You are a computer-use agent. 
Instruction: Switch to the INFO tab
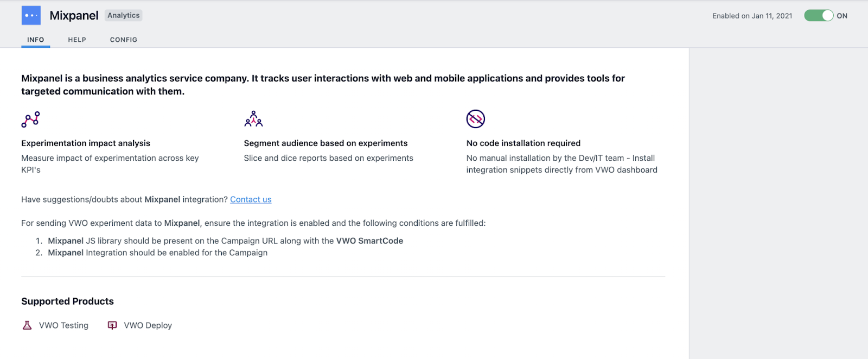click(x=36, y=40)
